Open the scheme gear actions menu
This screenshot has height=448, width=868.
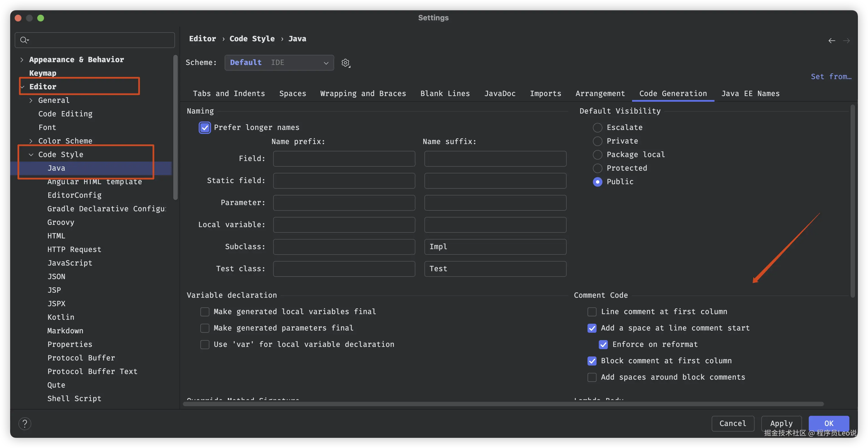click(346, 63)
